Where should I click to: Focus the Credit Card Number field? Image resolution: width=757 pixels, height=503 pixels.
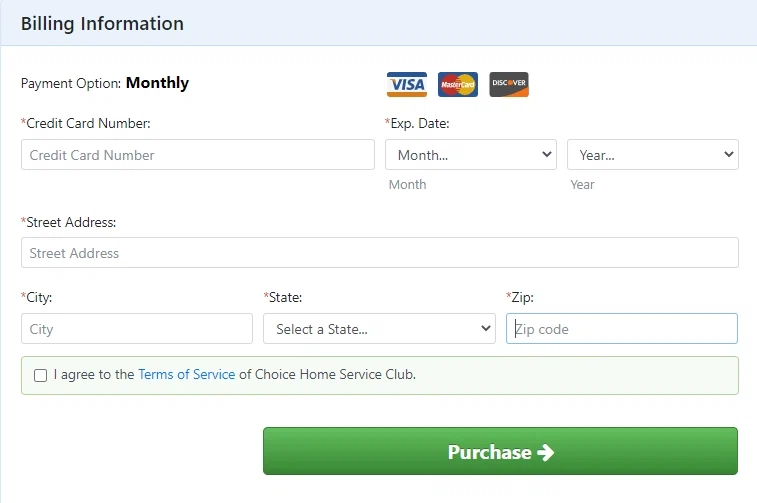pos(197,155)
